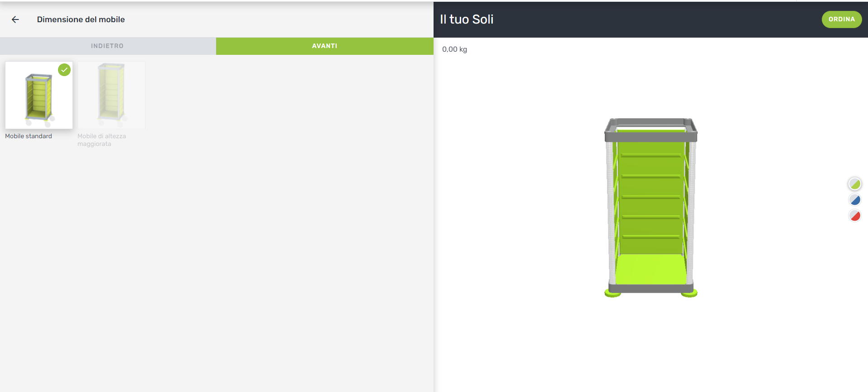The height and width of the screenshot is (392, 868).
Task: Toggle the green checkmark on Mobile standard
Action: [64, 70]
